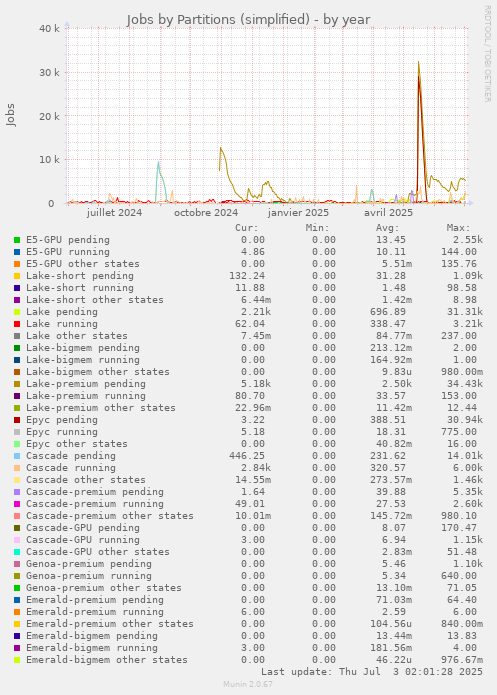
Task: Click the Emerald-bigmem other states swatch
Action: 17,660
